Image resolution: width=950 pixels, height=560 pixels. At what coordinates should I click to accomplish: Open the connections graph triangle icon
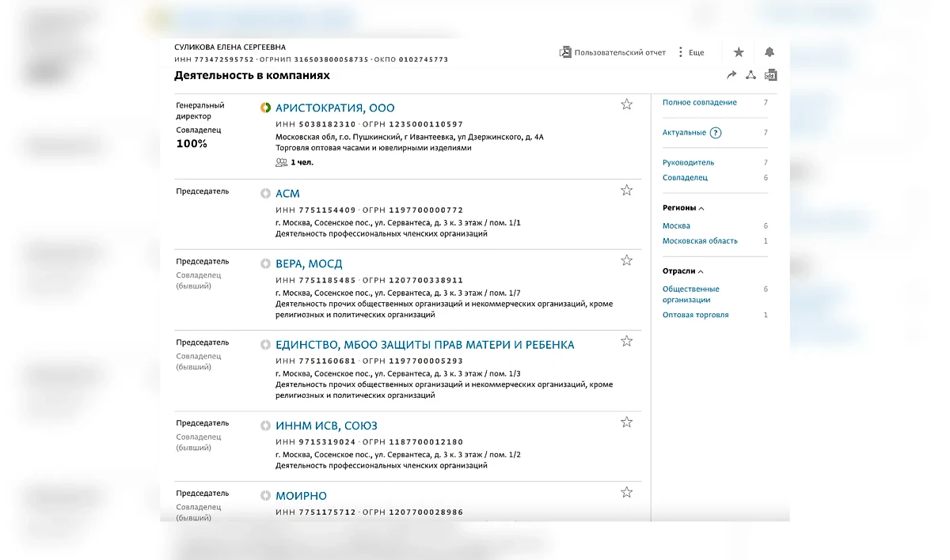click(x=750, y=75)
